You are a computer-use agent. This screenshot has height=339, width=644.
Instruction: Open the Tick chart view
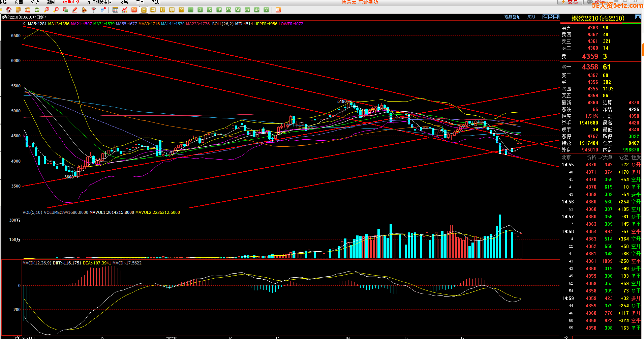(x=134, y=10)
